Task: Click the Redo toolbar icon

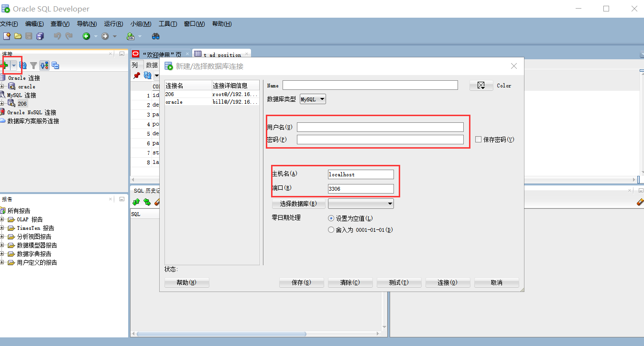Action: 69,36
